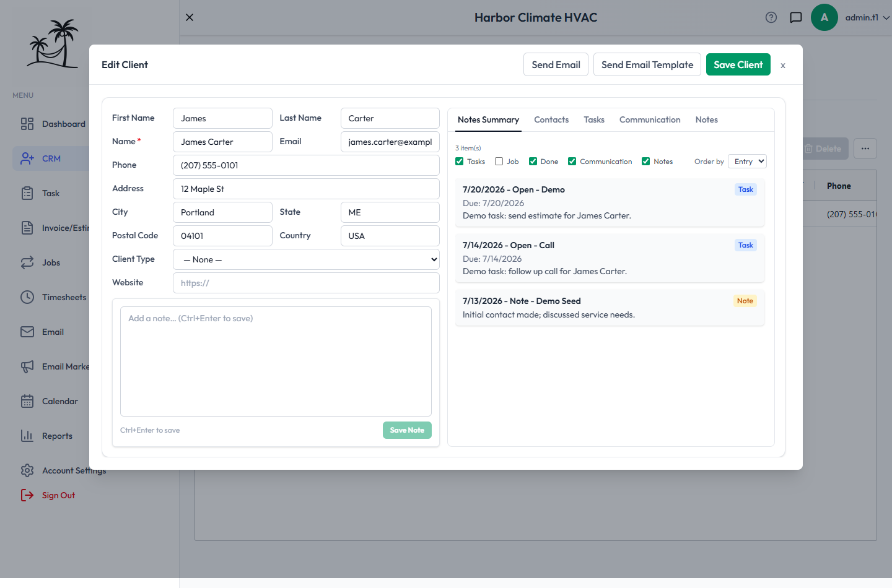
Task: Uncheck the Notes filter checkbox
Action: [646, 162]
